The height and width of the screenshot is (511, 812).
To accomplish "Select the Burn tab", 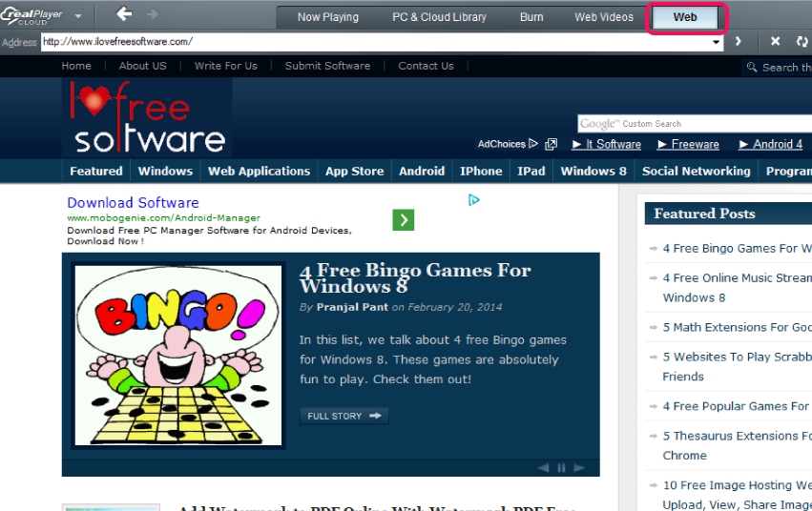I will click(531, 17).
